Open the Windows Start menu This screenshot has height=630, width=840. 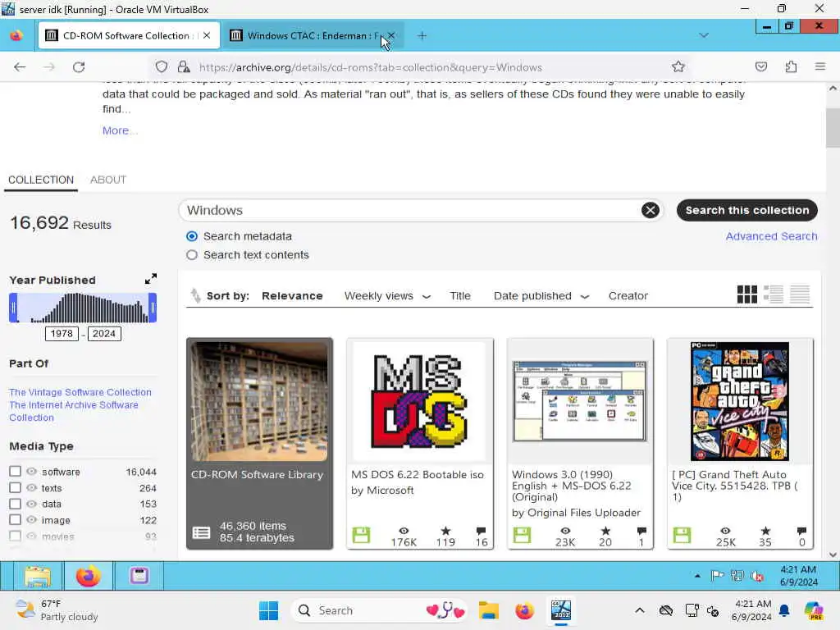coord(268,610)
